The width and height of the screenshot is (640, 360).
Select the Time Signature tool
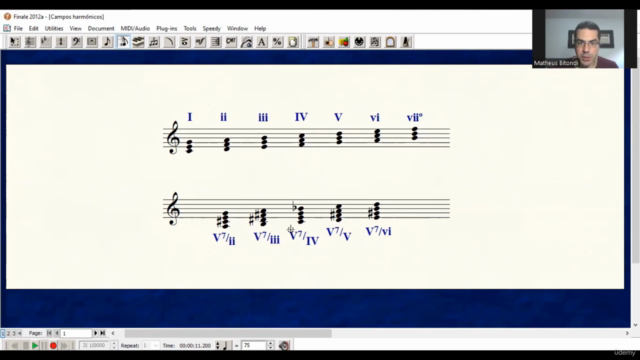[x=61, y=42]
